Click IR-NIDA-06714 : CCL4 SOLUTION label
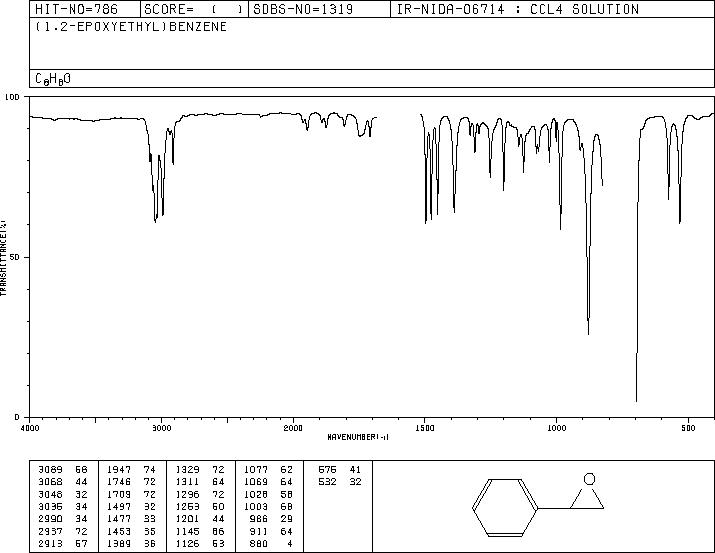Screen dimensions: 715x553 [518, 9]
